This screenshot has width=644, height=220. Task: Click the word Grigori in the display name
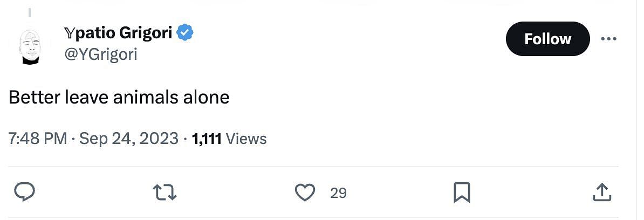click(146, 32)
